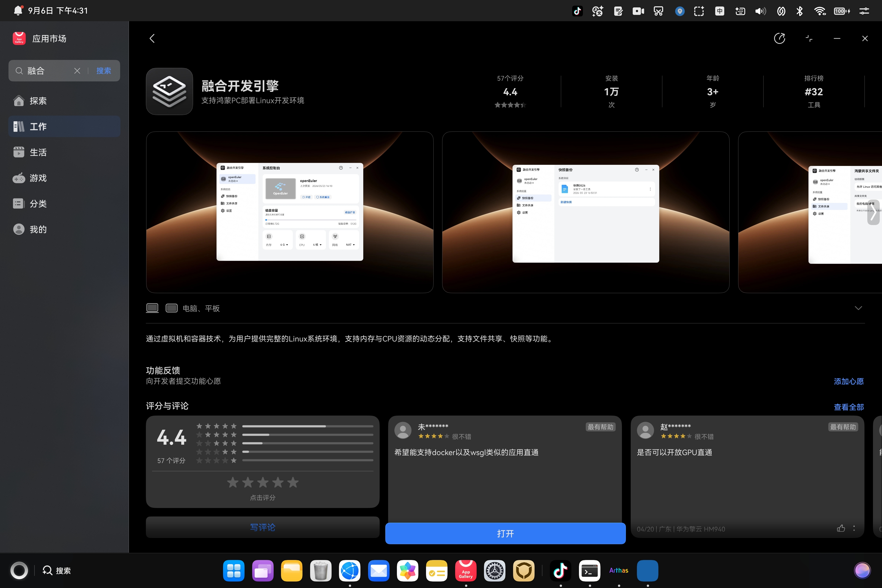Open the launcher grid icon in dock
This screenshot has width=882, height=588.
[234, 570]
